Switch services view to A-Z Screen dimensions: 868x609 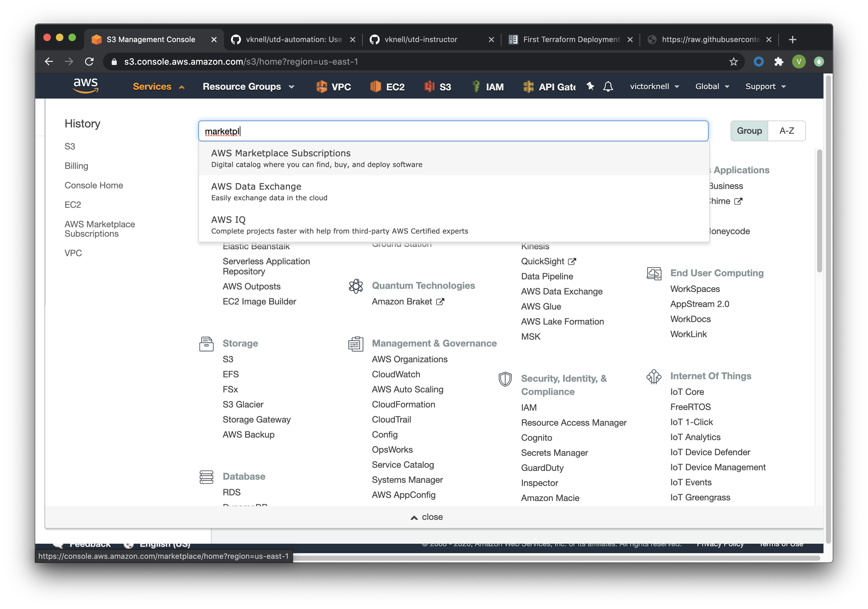click(786, 131)
